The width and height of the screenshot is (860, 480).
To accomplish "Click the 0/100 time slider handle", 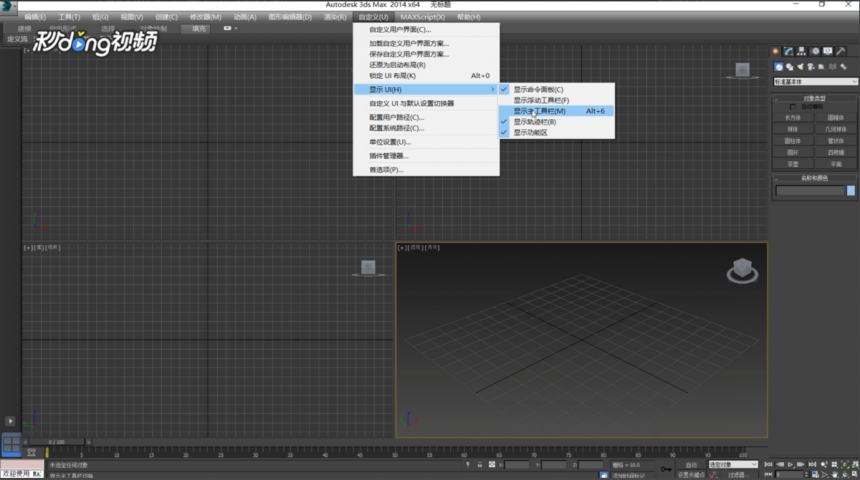I will pyautogui.click(x=57, y=442).
